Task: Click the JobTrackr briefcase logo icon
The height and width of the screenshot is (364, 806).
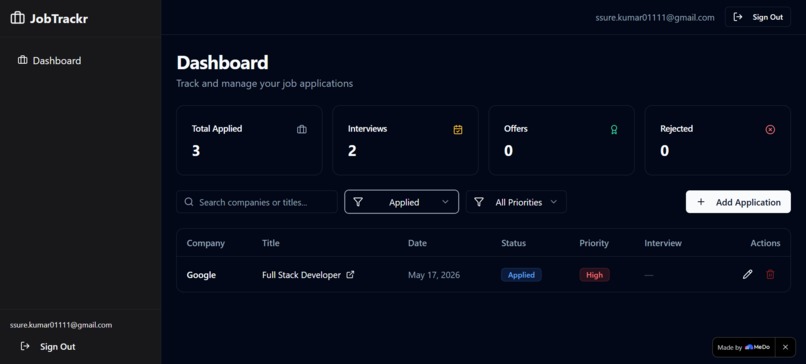Action: point(17,18)
